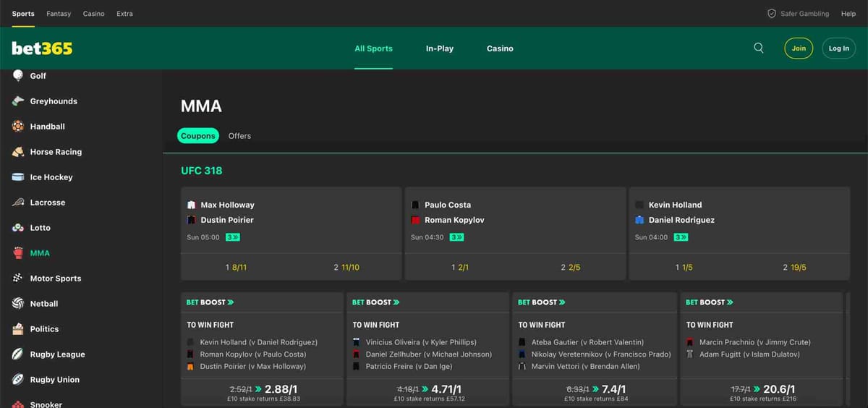The width and height of the screenshot is (868, 408).
Task: Add the 4.71/1 Bet Boost
Action: click(430, 393)
